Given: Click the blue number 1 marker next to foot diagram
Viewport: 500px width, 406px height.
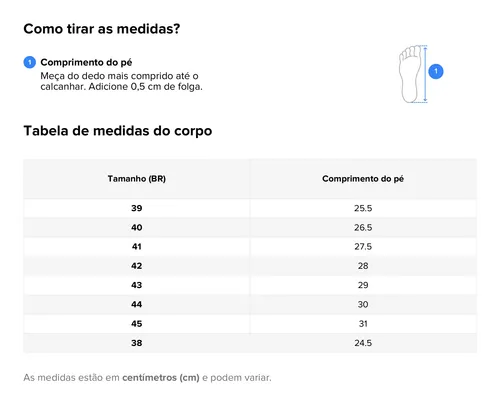Looking at the screenshot, I should pos(435,71).
